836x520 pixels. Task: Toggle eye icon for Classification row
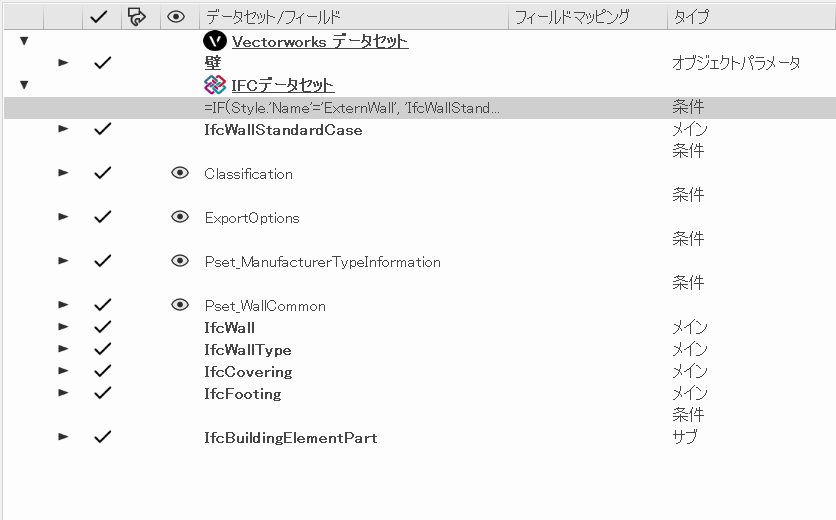pos(180,173)
